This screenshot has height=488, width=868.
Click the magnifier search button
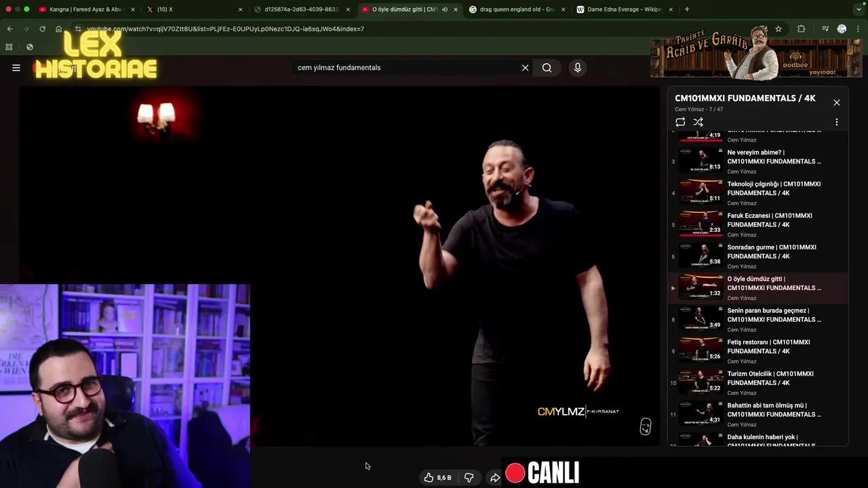coord(547,68)
